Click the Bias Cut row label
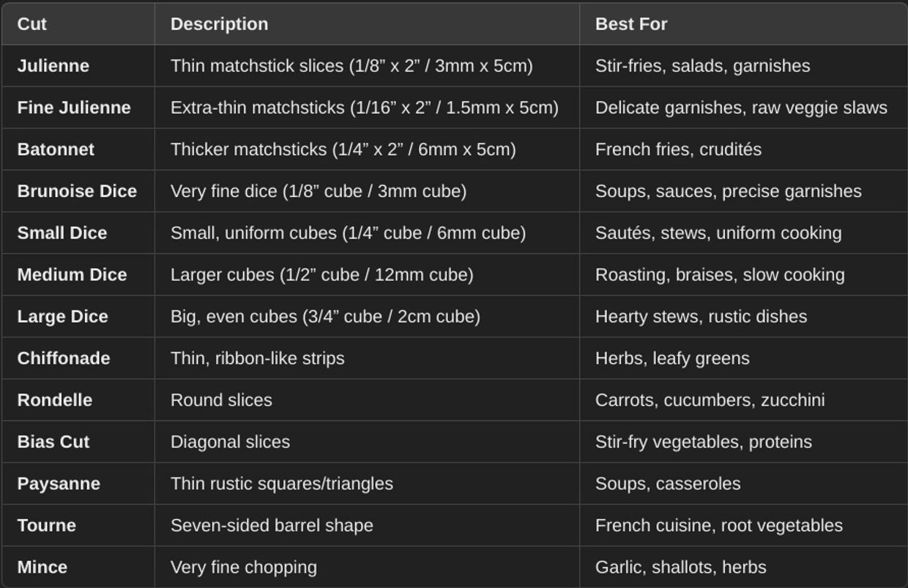 pyautogui.click(x=53, y=442)
